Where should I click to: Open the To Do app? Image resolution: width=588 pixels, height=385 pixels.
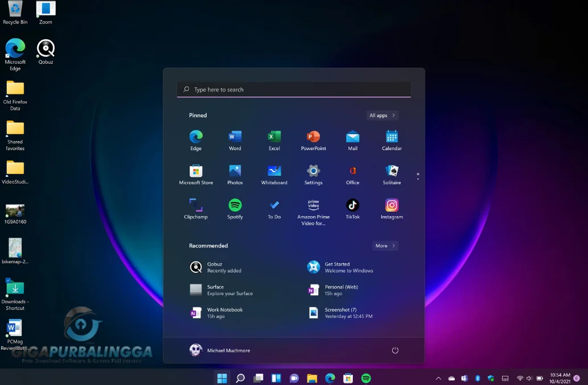[274, 209]
